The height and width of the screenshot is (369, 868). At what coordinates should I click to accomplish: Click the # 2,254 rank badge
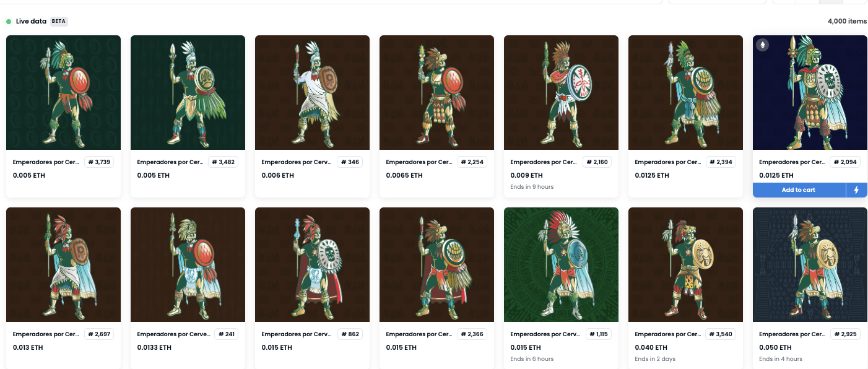pyautogui.click(x=472, y=162)
